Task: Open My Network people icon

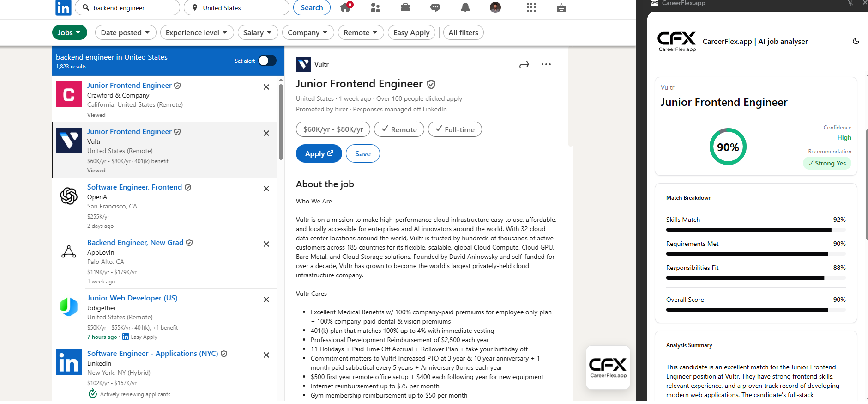Action: coord(375,7)
